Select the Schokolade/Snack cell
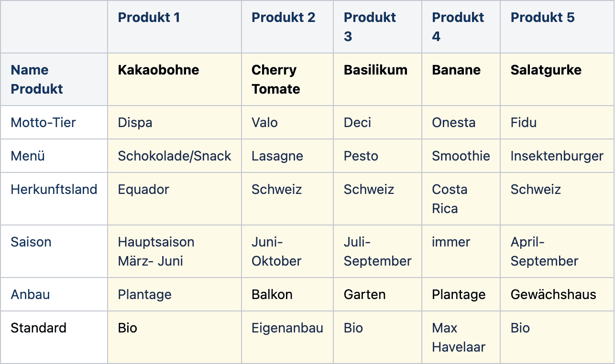 coord(175,156)
